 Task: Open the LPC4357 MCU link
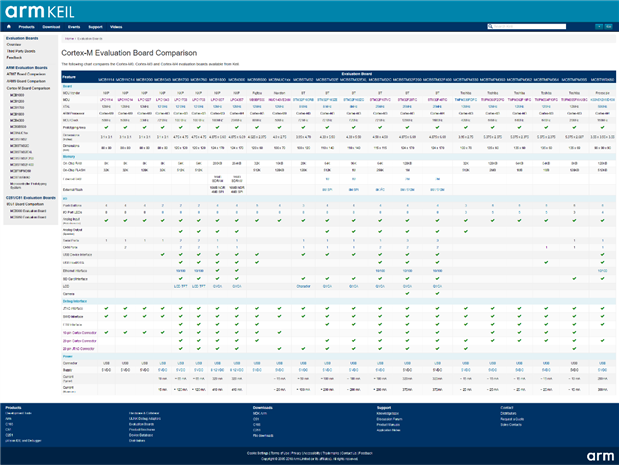(236, 99)
